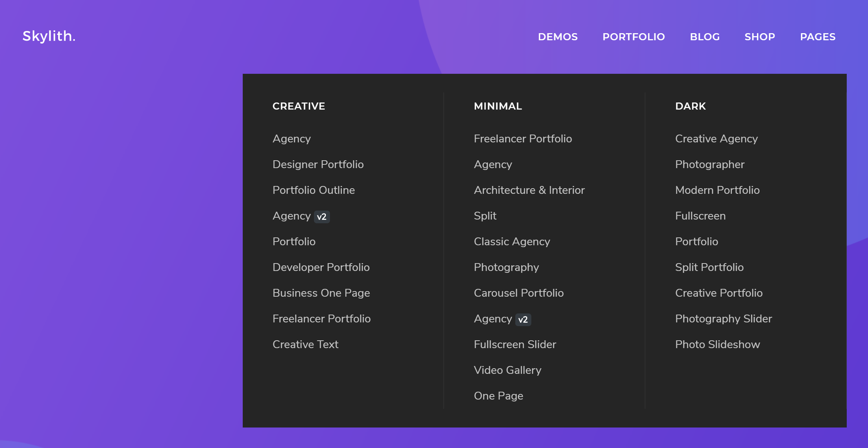
Task: Select Architecture & Interior demo
Action: (529, 190)
